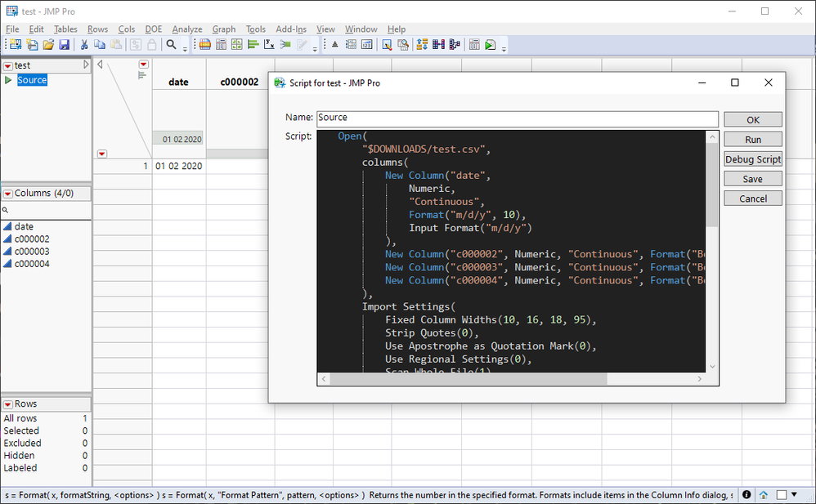Click the Debug Script button
This screenshot has height=504, width=816.
(752, 159)
